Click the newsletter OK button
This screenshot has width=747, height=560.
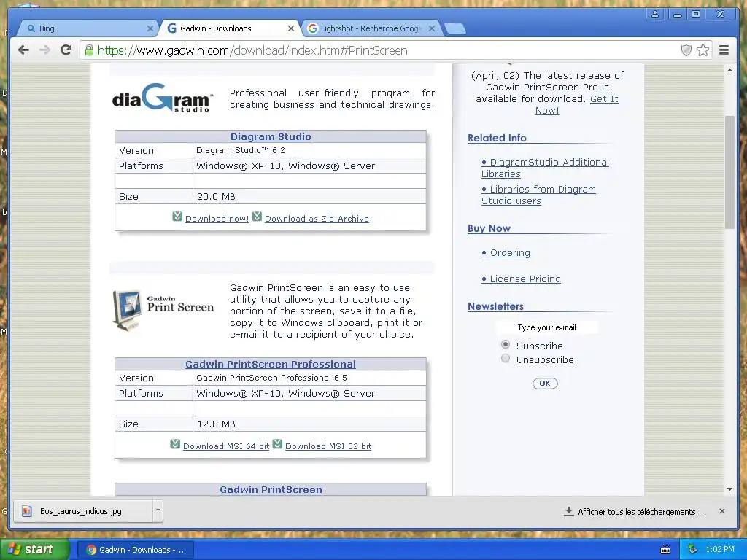545,384
